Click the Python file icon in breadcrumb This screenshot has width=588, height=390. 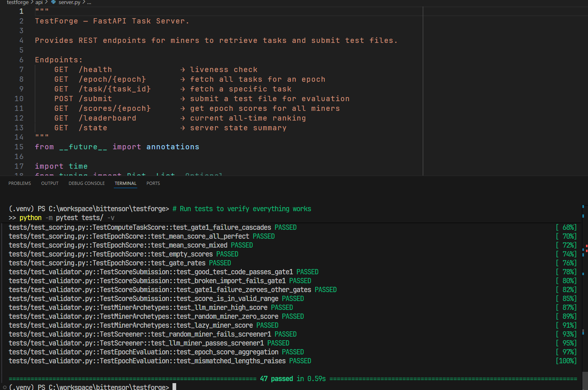(53, 2)
